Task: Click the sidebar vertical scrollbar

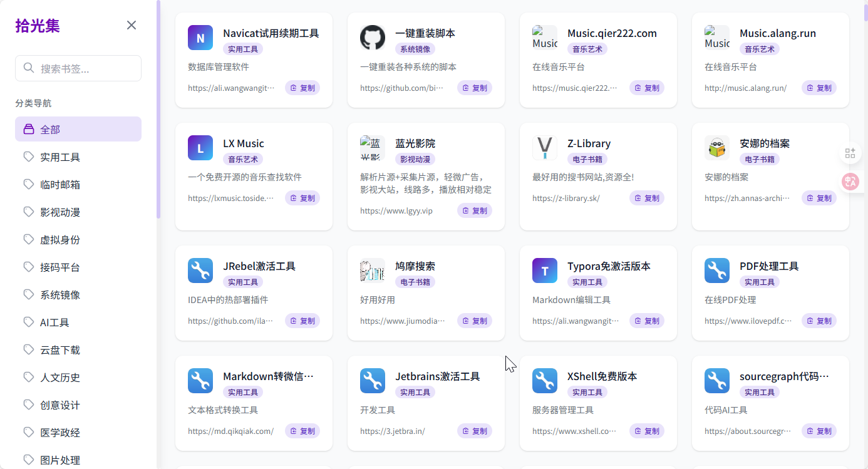Action: coord(158,109)
